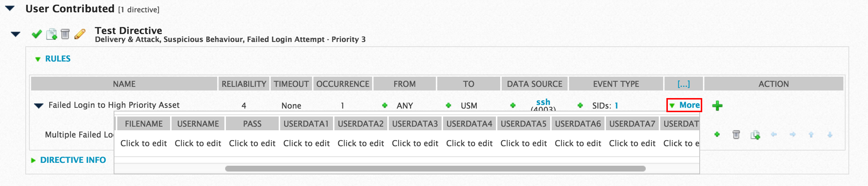Open the ssh data source link
The image size is (868, 186).
point(543,102)
